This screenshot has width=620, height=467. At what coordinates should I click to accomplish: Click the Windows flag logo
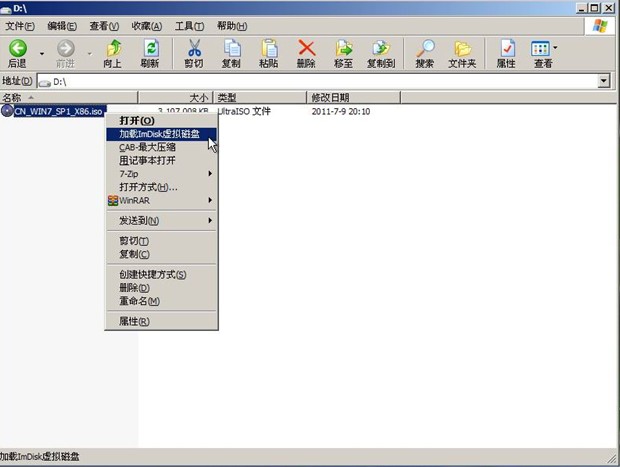pos(600,26)
